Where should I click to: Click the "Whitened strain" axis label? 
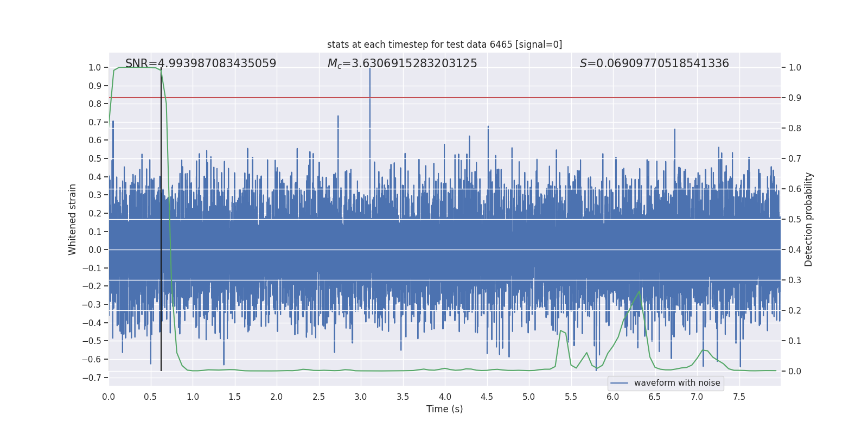coord(72,219)
